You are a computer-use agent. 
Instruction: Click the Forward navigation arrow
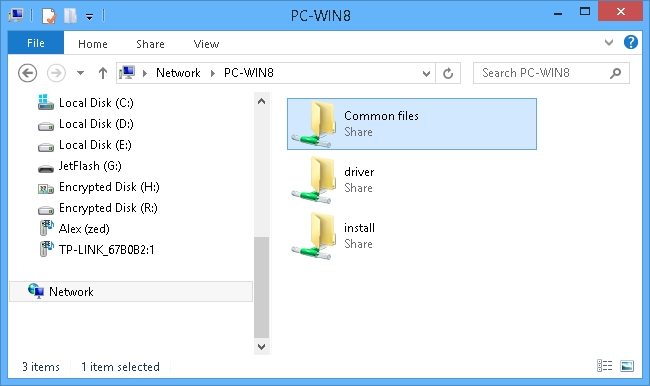click(x=56, y=73)
